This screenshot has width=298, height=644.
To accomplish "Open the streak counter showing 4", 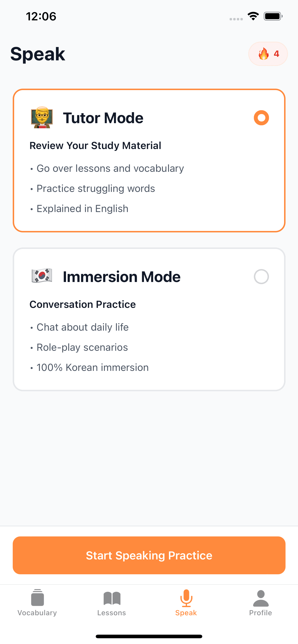I will point(268,54).
